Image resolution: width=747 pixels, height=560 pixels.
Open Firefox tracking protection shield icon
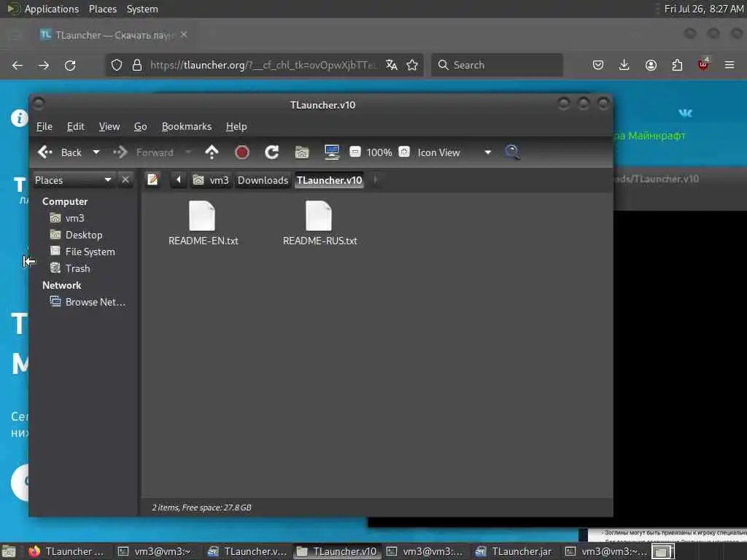pos(117,65)
